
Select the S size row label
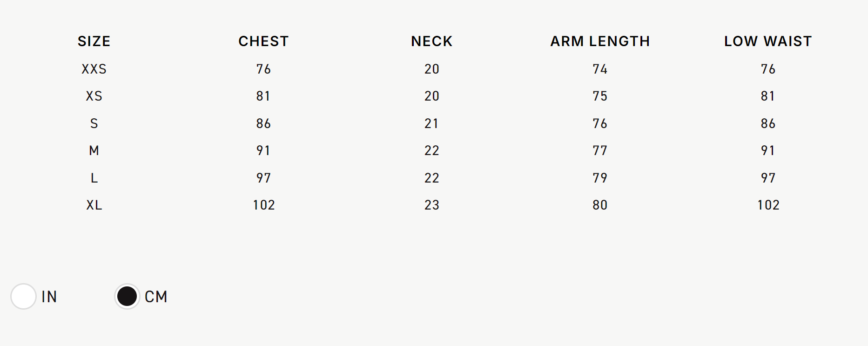click(94, 123)
